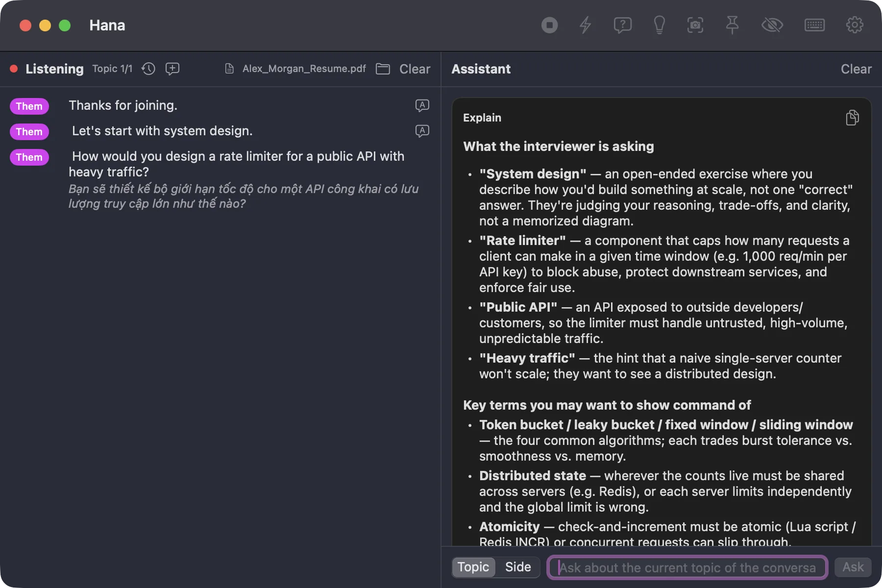Clear the Assistant panel
This screenshot has width=882, height=588.
pyautogui.click(x=856, y=69)
